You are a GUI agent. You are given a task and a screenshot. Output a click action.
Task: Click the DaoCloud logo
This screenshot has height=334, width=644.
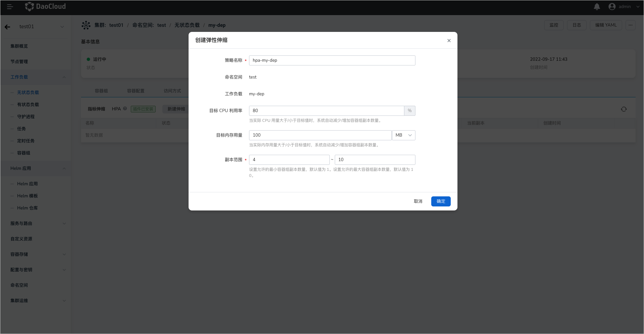[x=46, y=6]
